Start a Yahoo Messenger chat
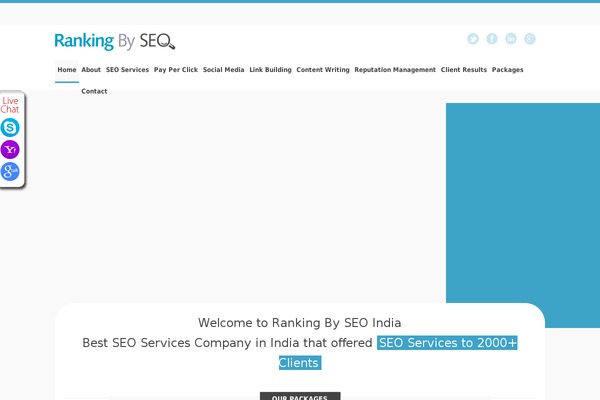Image resolution: width=600 pixels, height=400 pixels. (10, 149)
